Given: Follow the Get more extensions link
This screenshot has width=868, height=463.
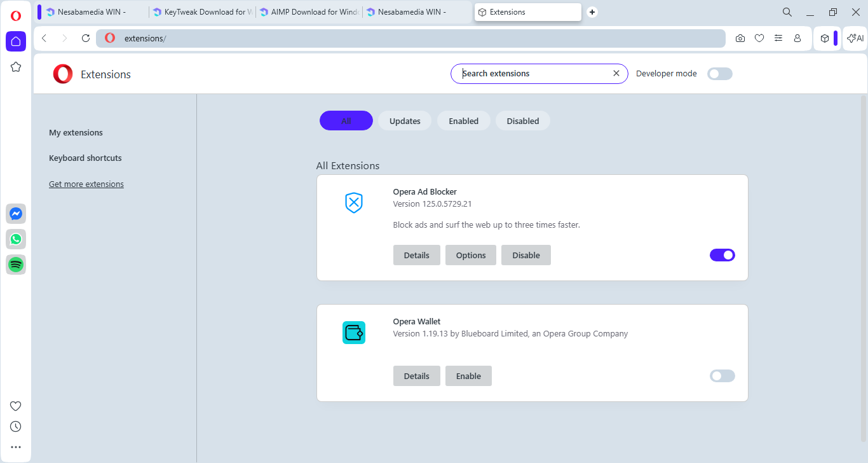Looking at the screenshot, I should 86,184.
